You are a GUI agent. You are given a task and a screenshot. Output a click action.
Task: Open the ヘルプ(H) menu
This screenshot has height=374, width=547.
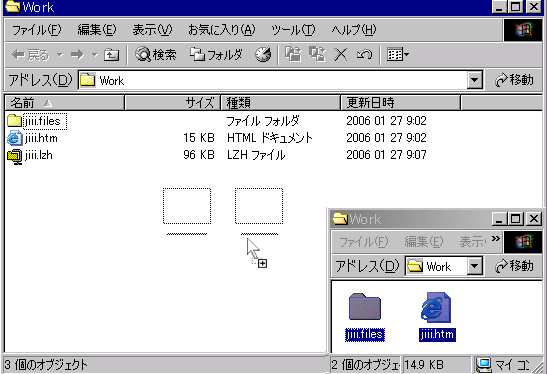click(x=354, y=30)
